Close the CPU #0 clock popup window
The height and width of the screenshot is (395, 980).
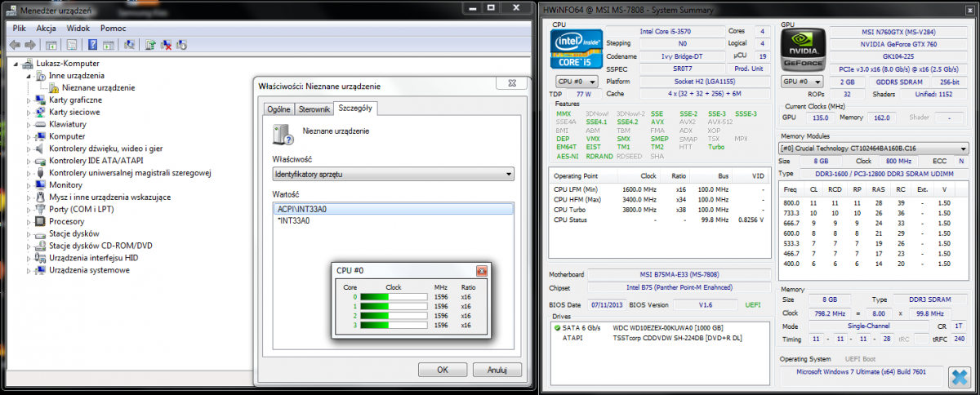[481, 271]
